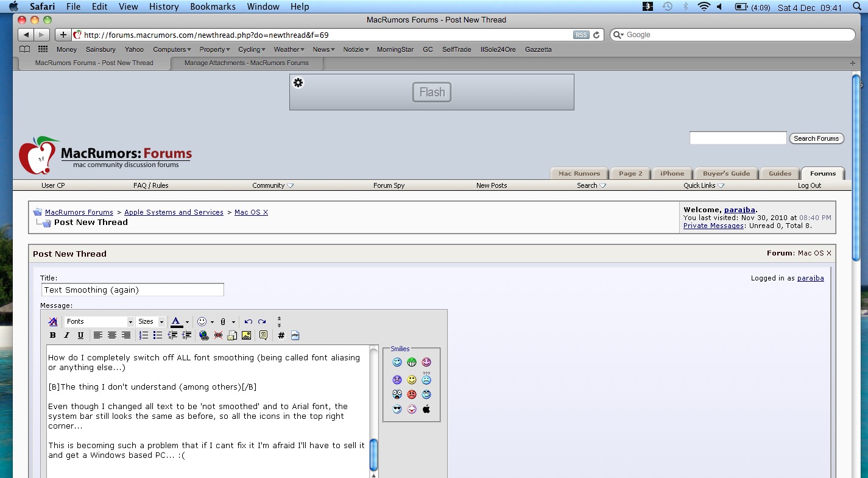Click the Search Forums button

pos(816,138)
